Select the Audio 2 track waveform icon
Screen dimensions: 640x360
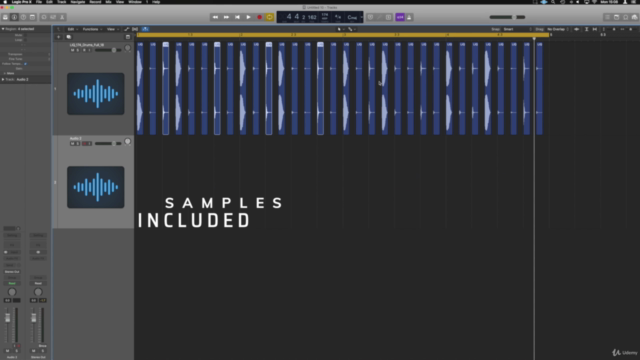point(96,187)
